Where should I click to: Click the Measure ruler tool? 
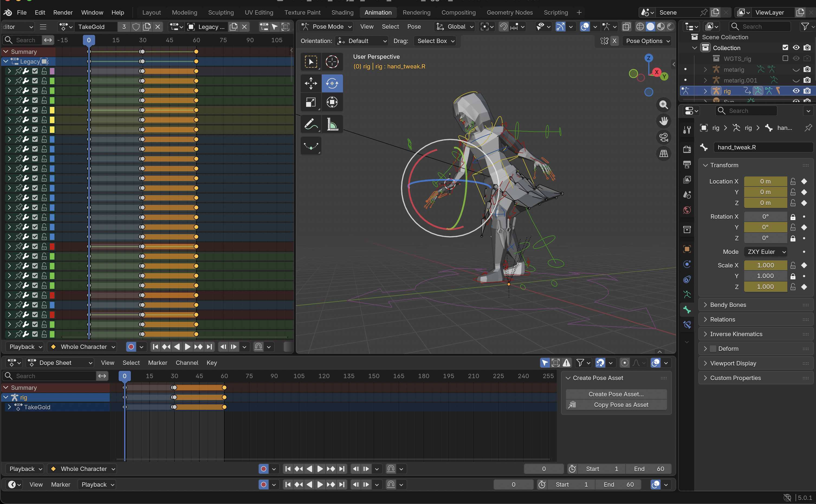(332, 124)
